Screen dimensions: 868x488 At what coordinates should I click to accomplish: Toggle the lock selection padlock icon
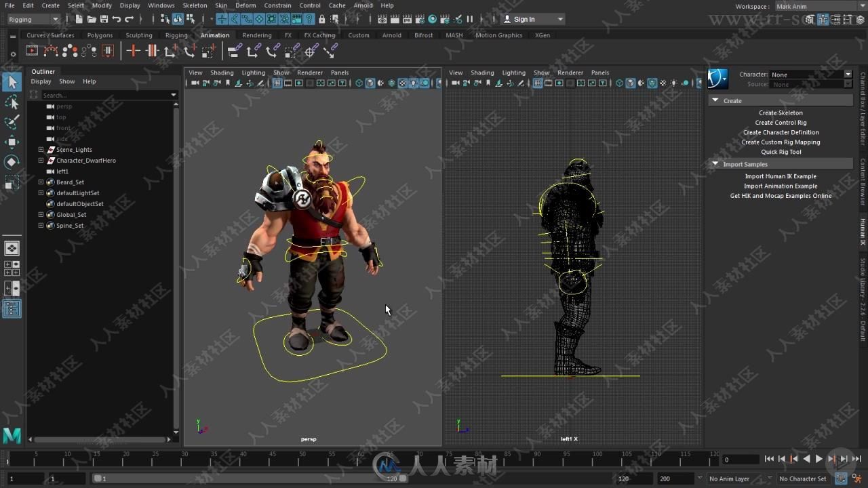pyautogui.click(x=322, y=19)
